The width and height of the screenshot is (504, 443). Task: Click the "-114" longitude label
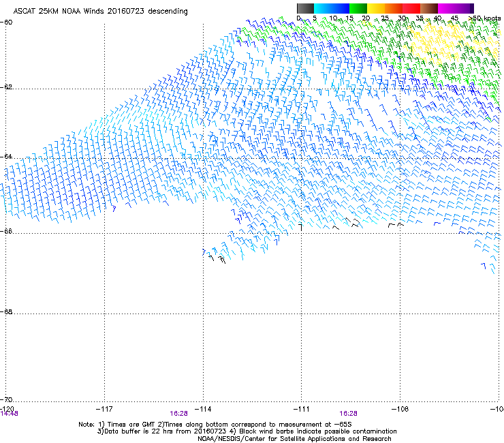tap(203, 409)
